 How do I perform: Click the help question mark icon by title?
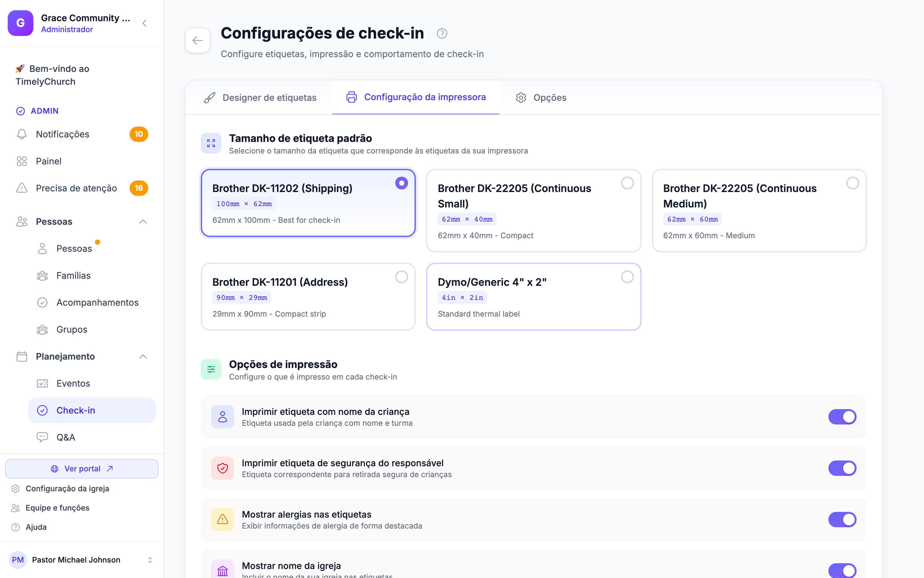442,34
